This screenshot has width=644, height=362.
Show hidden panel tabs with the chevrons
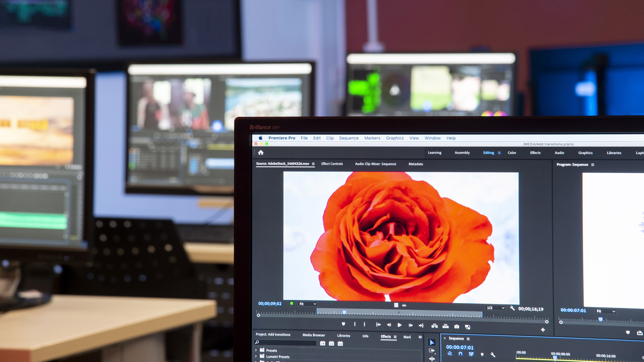coord(420,337)
